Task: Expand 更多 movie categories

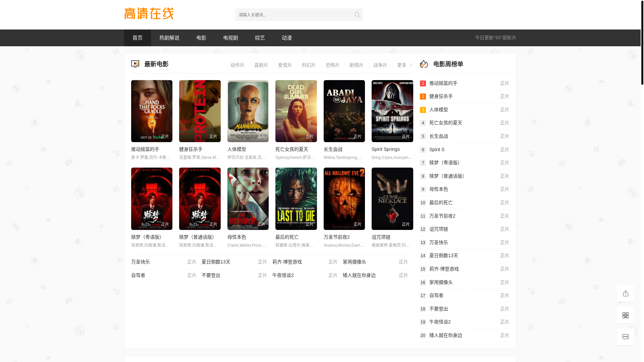Action: click(405, 65)
